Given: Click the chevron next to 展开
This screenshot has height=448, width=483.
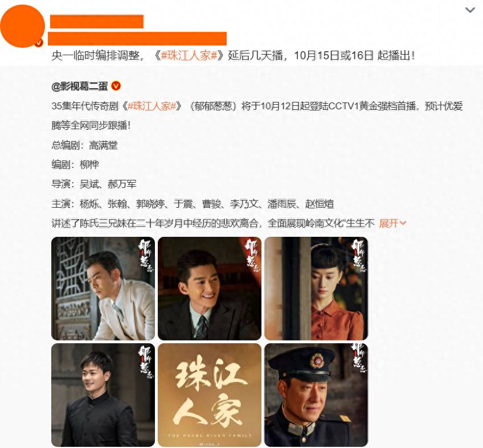Looking at the screenshot, I should point(403,223).
